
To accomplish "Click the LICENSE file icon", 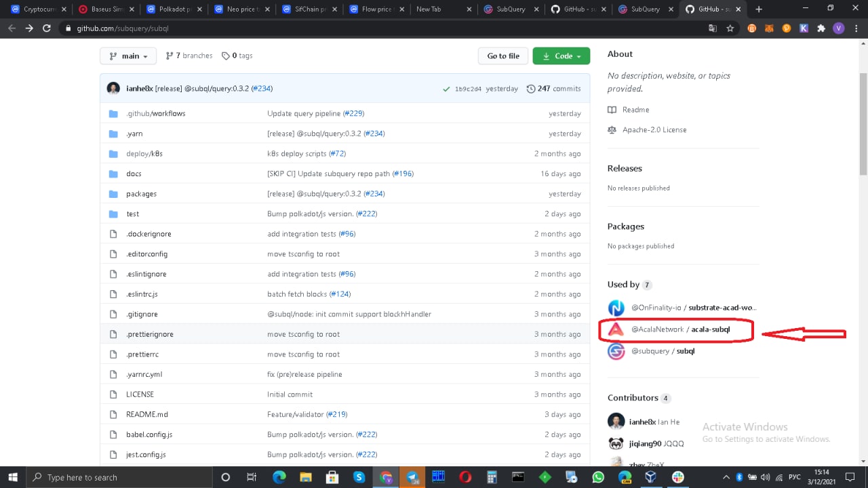I will coord(114,394).
